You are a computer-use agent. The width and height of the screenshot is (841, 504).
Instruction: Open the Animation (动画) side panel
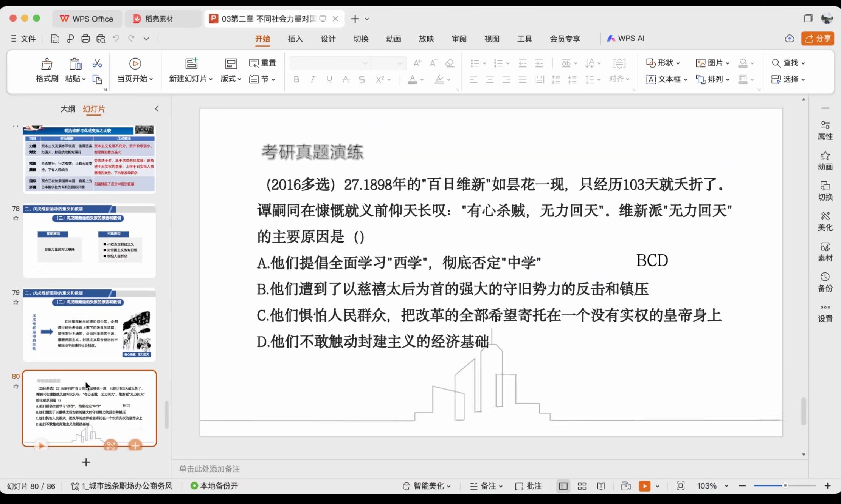click(825, 161)
